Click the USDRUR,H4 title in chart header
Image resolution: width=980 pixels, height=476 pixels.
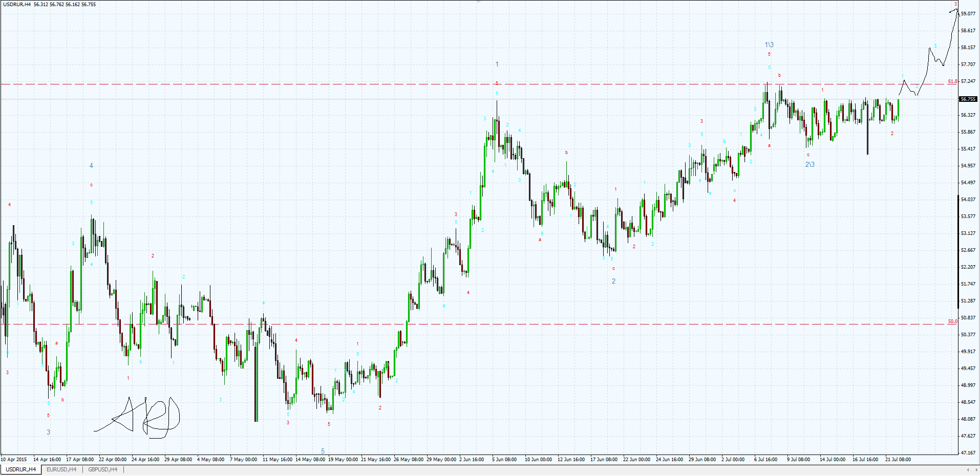17,4
